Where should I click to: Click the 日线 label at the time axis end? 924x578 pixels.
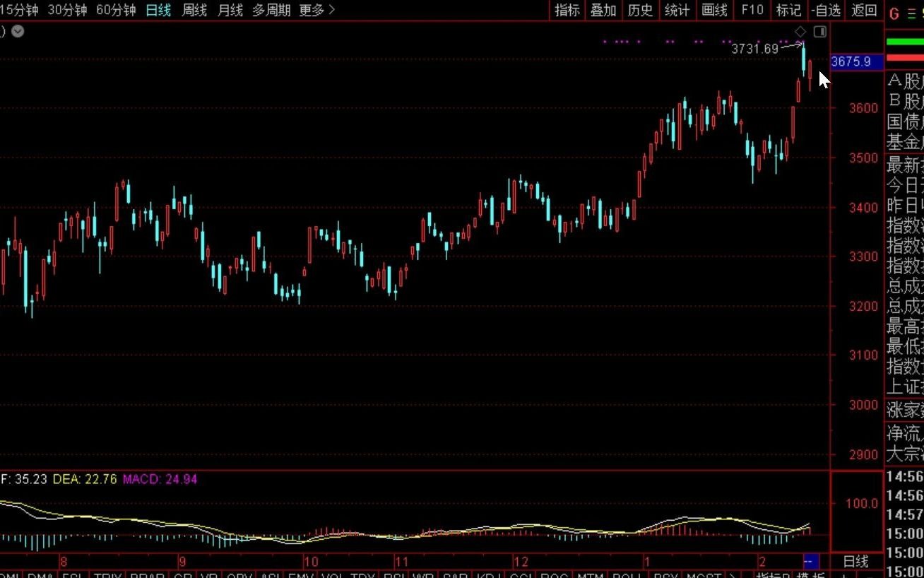(856, 562)
